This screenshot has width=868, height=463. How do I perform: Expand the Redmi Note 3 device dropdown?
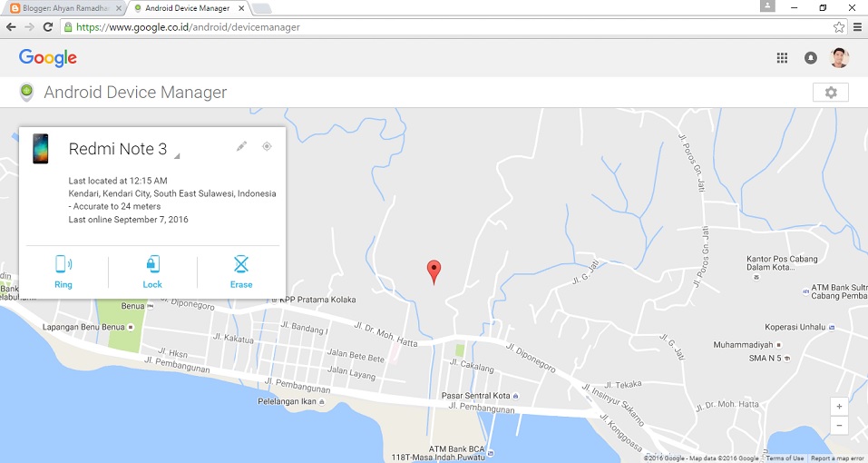(177, 156)
